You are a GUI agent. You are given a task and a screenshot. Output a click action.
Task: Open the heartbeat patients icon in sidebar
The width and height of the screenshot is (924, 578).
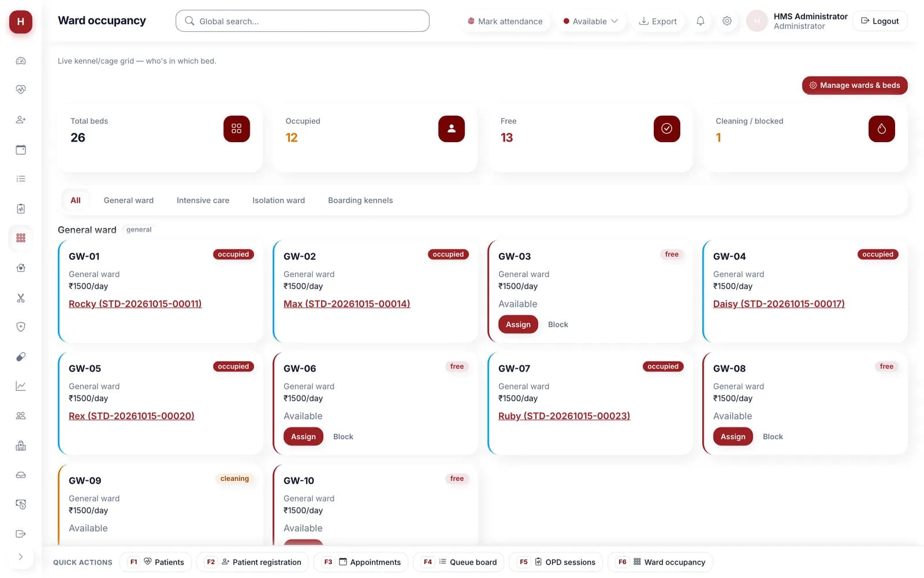tap(21, 90)
